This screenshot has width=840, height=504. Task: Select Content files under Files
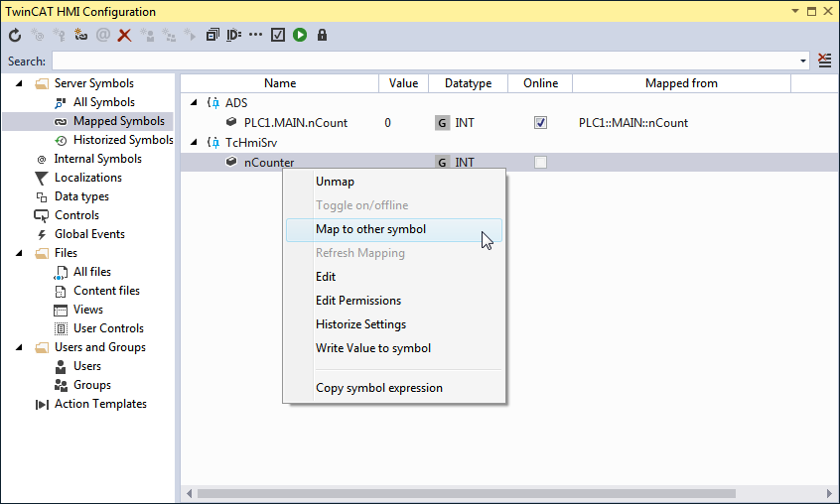(x=106, y=291)
